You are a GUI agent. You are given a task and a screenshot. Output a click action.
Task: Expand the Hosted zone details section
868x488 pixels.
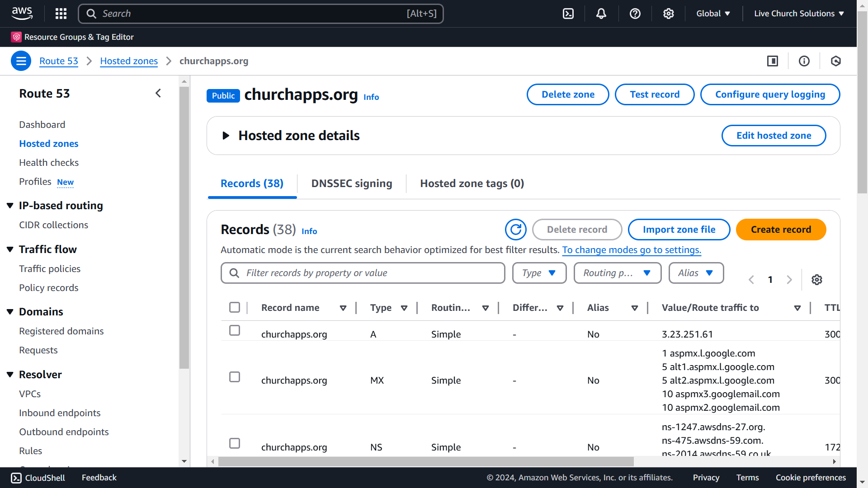click(x=226, y=136)
